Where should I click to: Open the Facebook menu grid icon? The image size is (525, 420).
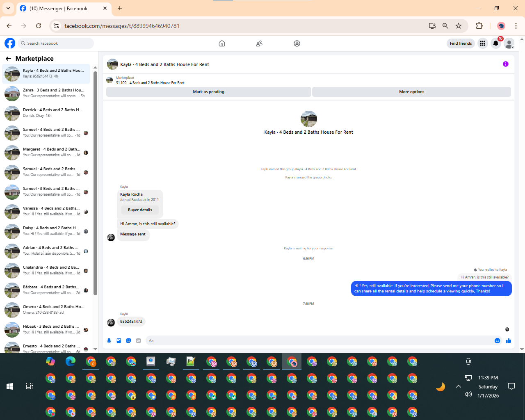tap(483, 43)
